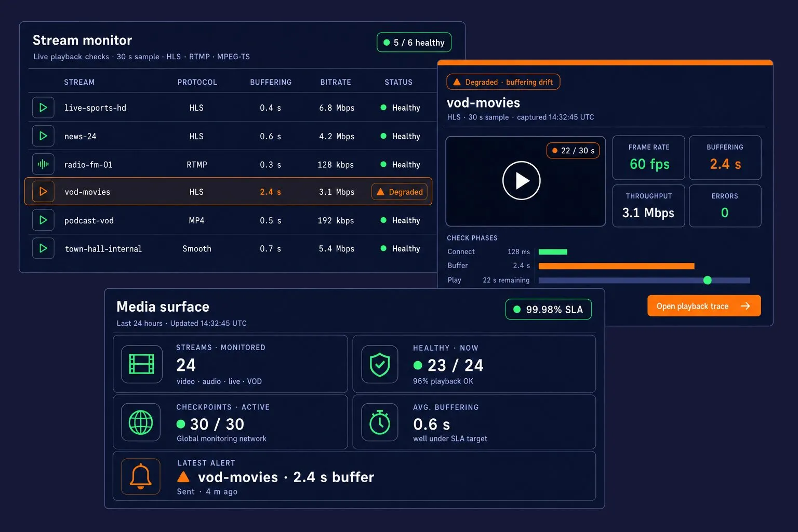Open playback trace button
This screenshot has height=532, width=798.
(704, 306)
